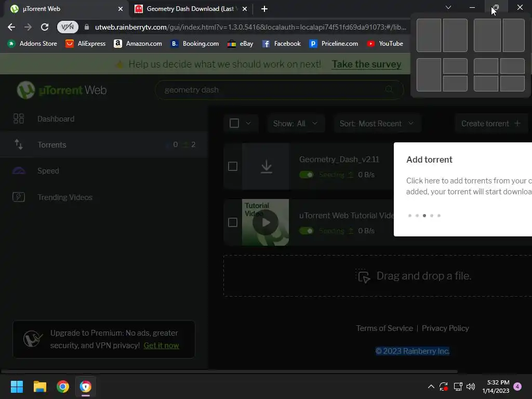Open volume speaker tray icon
The width and height of the screenshot is (532, 399).
coord(471,387)
